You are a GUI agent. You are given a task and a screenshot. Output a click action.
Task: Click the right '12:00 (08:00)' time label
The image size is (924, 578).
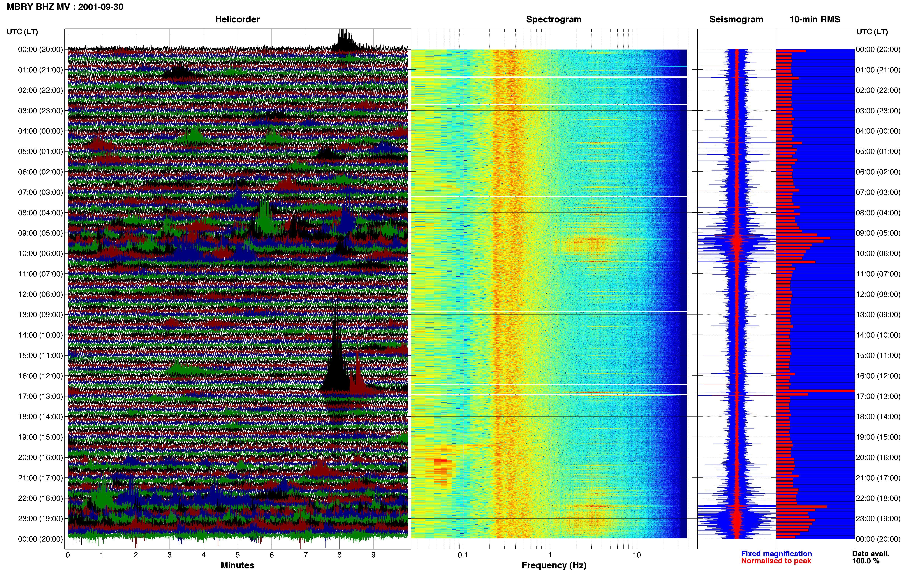click(878, 294)
